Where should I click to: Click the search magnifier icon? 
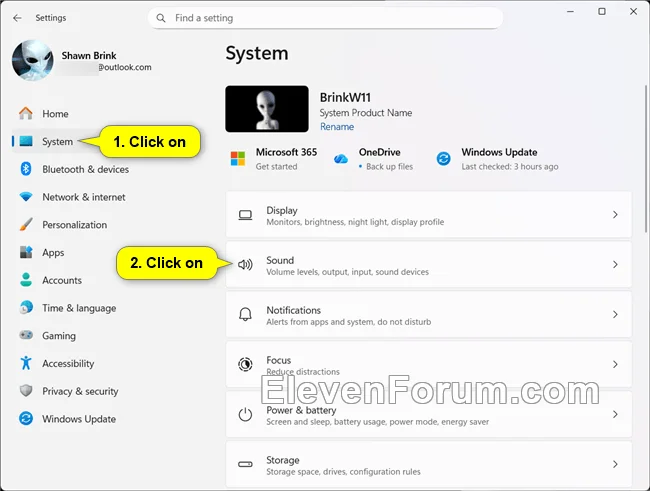coord(161,18)
